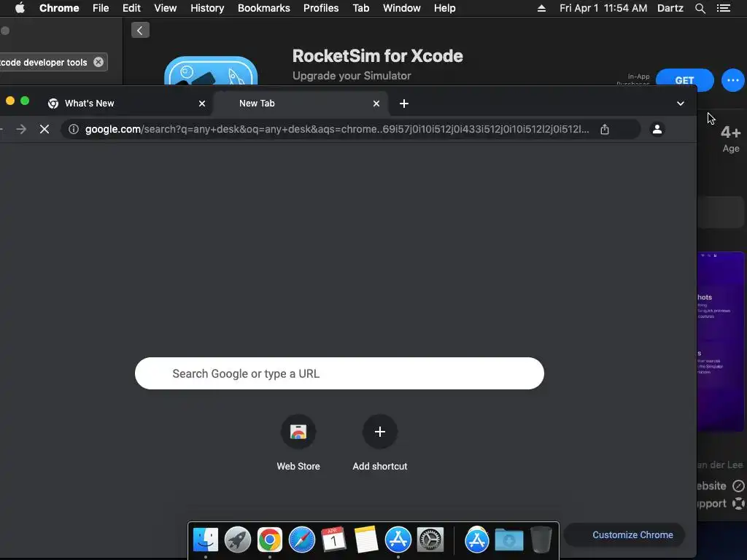Open the Tab menu in menu bar
This screenshot has width=747, height=560.
click(361, 8)
